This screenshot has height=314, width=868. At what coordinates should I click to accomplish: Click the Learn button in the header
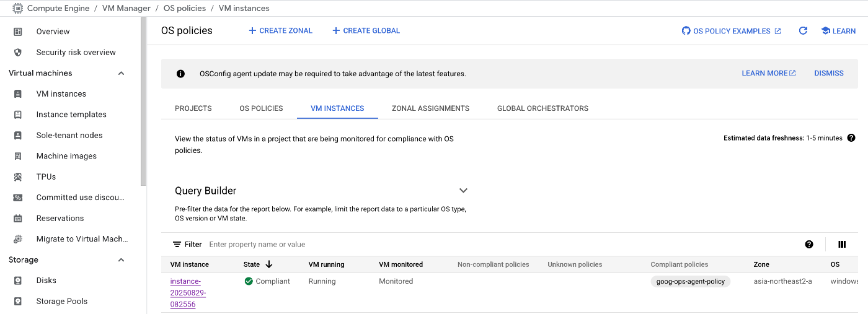pyautogui.click(x=838, y=31)
